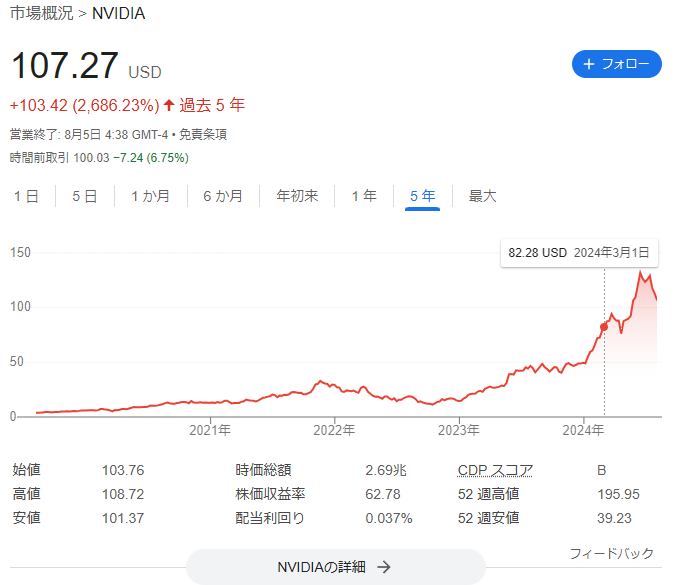Click the 107.27 price value
Viewport: 680px width, 585px height.
click(65, 65)
